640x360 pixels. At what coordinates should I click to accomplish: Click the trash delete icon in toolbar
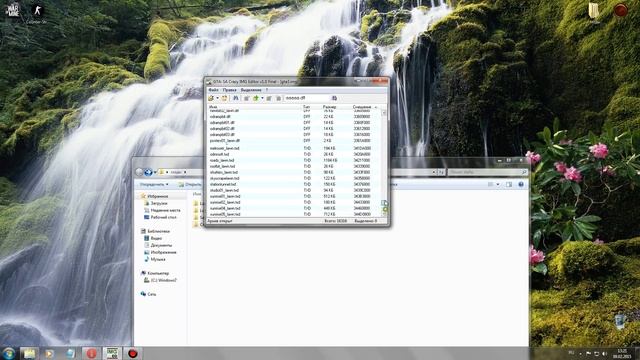[278, 98]
